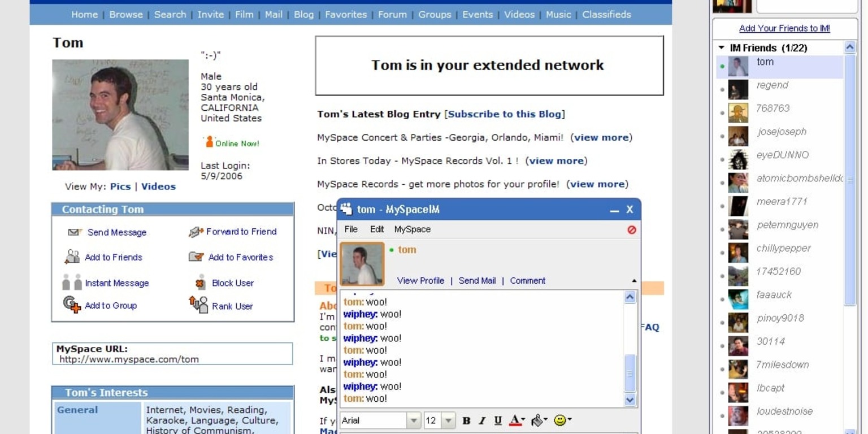Click the Comment link in chat window

528,281
